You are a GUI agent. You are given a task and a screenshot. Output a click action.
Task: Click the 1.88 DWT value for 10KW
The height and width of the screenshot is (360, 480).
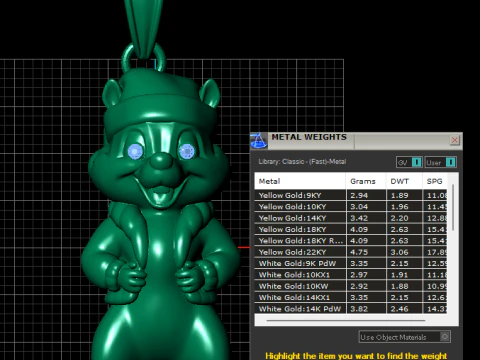[399, 286]
